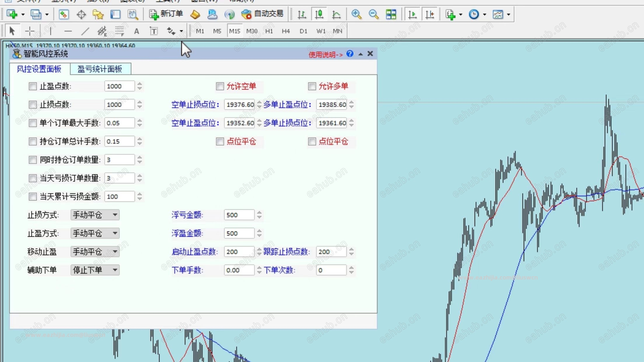Screen dimensions: 644x362
Task: Click the 使用说明 link
Action: click(325, 55)
